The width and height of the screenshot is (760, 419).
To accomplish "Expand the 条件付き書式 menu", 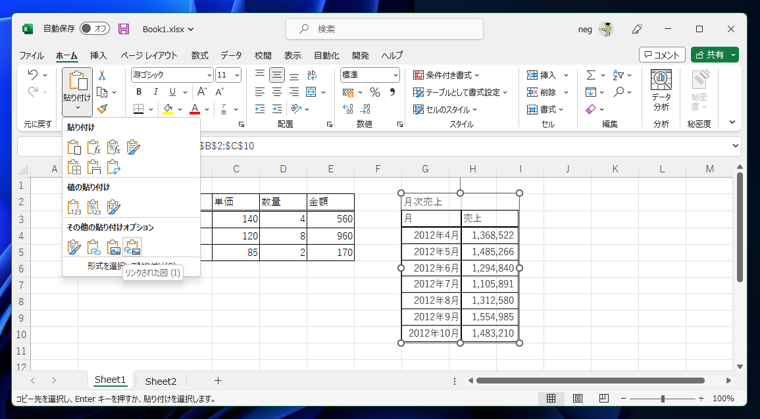I will (x=446, y=75).
